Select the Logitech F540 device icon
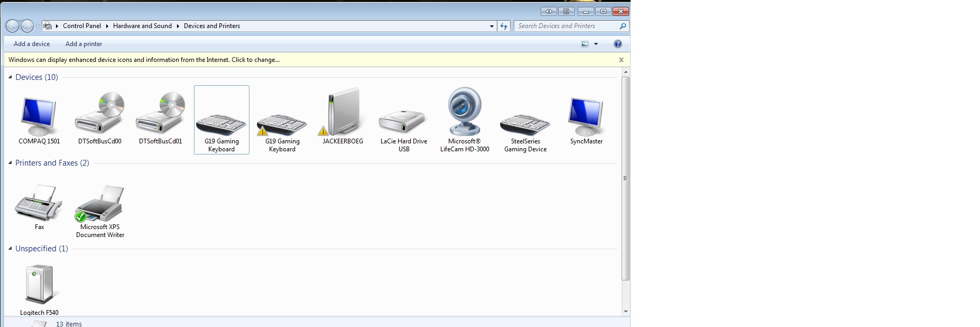The width and height of the screenshot is (980, 327). click(40, 285)
